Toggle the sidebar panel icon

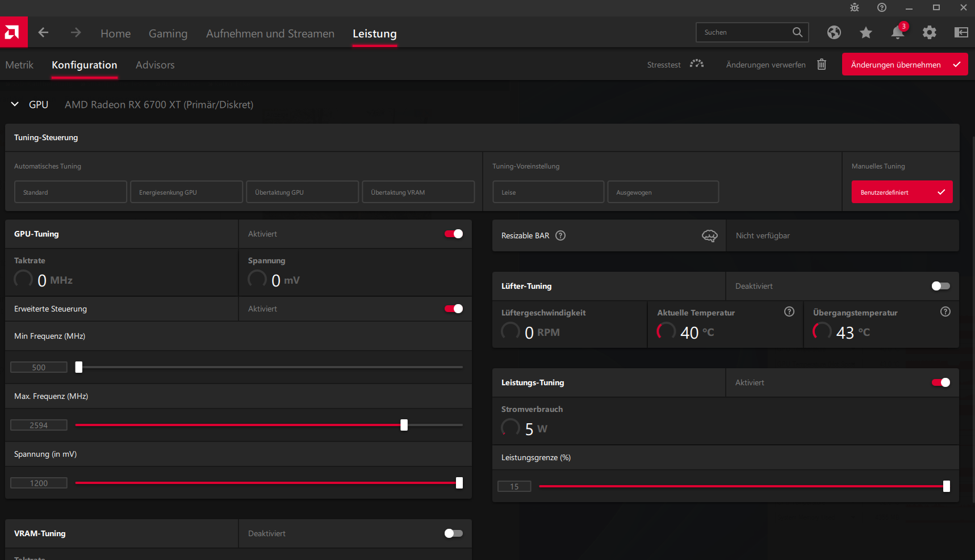tap(961, 32)
